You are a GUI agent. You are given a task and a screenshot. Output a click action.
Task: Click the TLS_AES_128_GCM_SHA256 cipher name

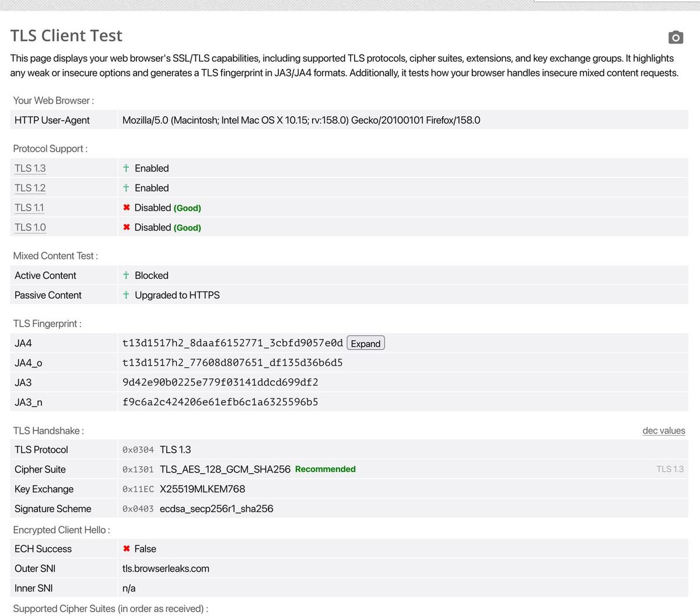[x=225, y=470]
